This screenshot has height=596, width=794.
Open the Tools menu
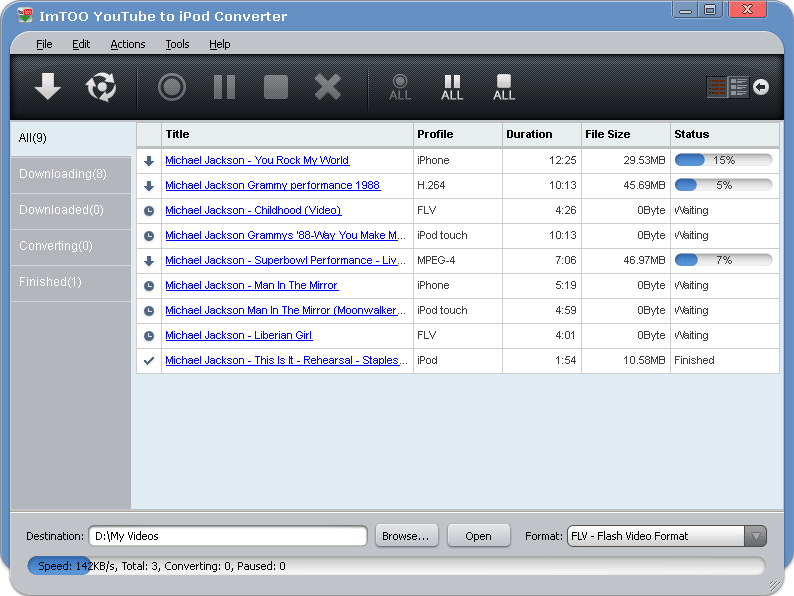pyautogui.click(x=177, y=44)
